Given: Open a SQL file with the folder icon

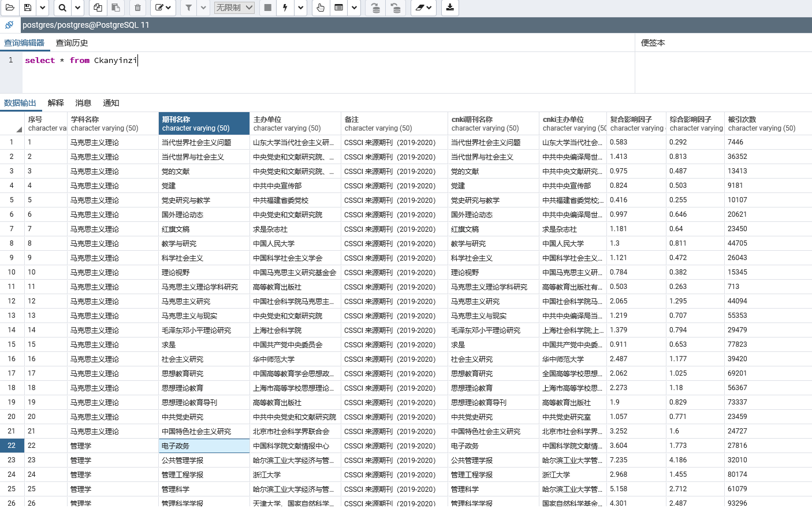Looking at the screenshot, I should pos(10,8).
